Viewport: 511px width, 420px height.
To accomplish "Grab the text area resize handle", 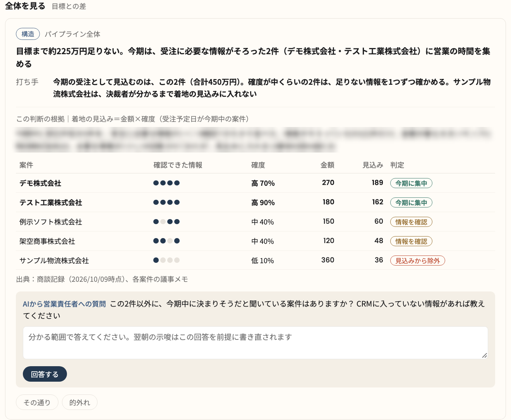I will [x=485, y=355].
